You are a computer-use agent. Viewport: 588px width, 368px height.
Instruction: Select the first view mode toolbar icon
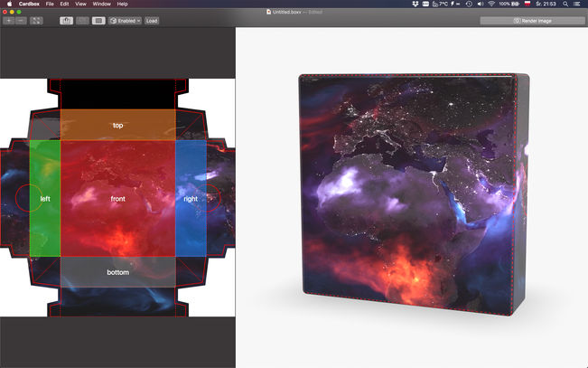(x=67, y=20)
